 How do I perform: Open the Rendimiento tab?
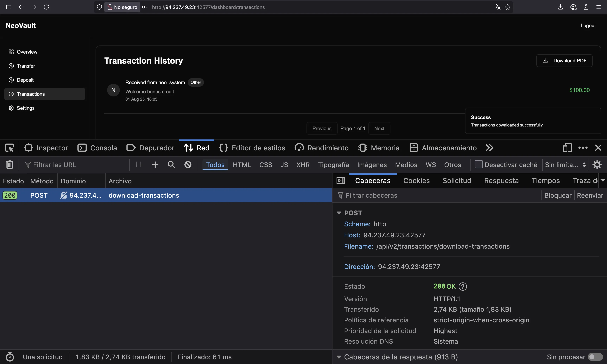[321, 148]
